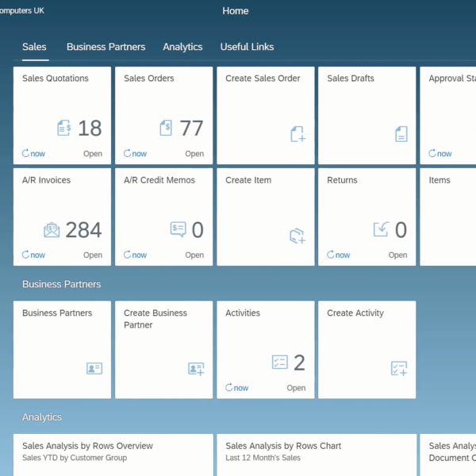Click the 284 open invoices count
The height and width of the screenshot is (476, 476).
coord(84,230)
